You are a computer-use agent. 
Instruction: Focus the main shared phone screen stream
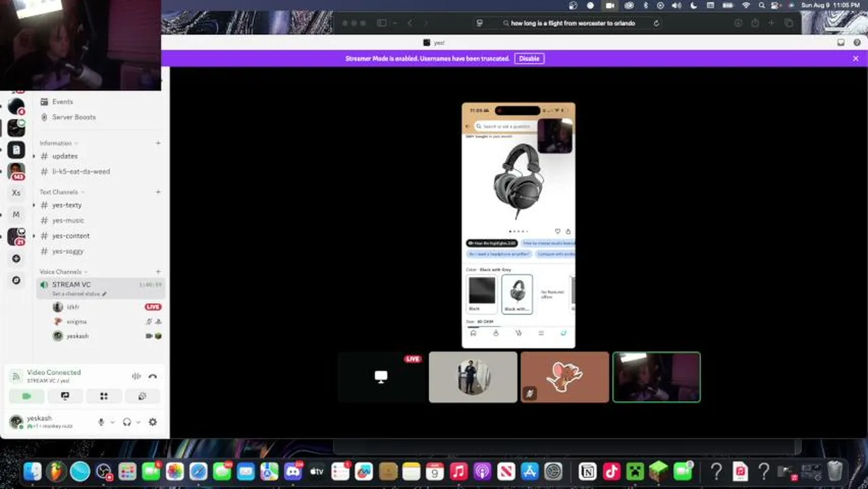point(518,225)
